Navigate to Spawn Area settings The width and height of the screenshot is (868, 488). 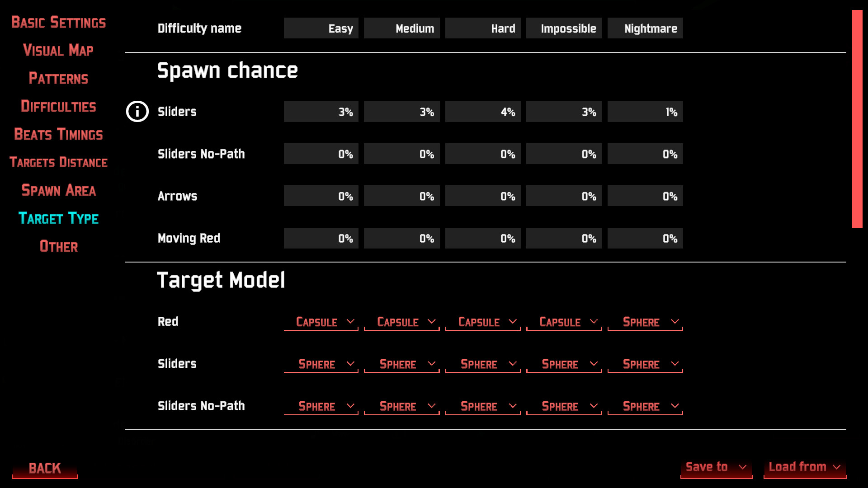(58, 190)
